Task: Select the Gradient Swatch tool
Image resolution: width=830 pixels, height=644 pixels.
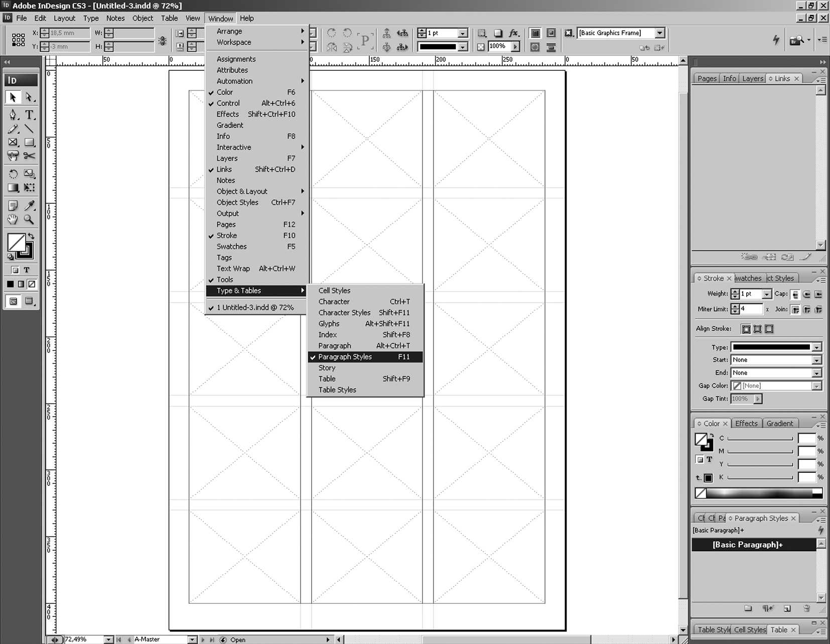Action: pos(13,188)
